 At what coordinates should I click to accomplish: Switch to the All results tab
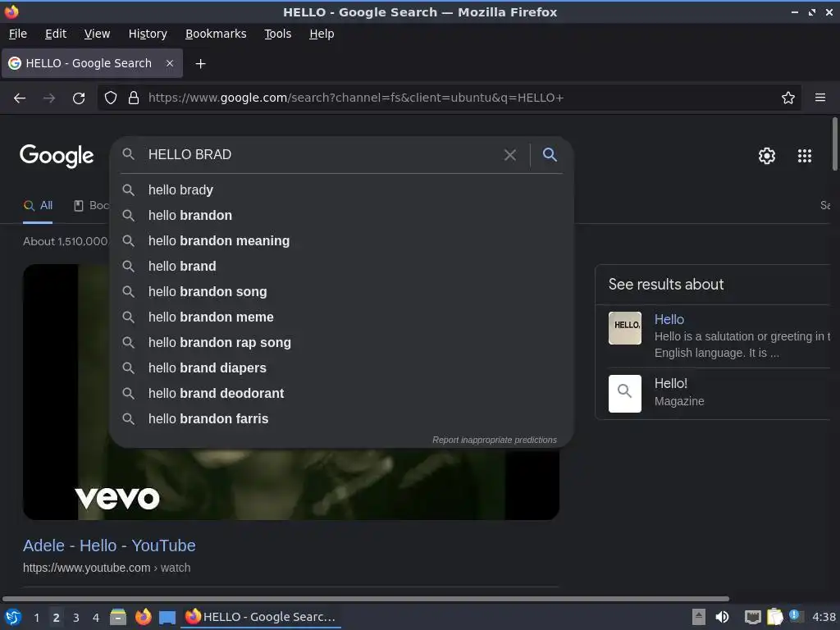[x=38, y=206]
